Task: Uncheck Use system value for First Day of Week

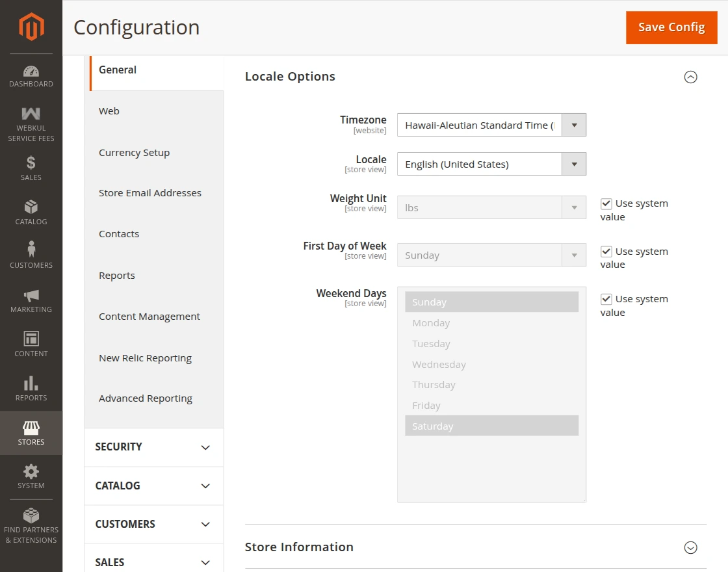Action: coord(606,252)
